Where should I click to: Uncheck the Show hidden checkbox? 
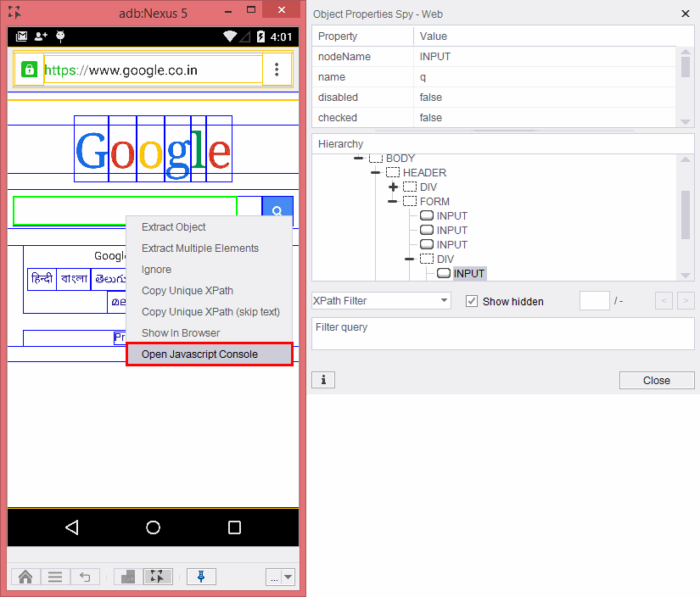coord(473,301)
